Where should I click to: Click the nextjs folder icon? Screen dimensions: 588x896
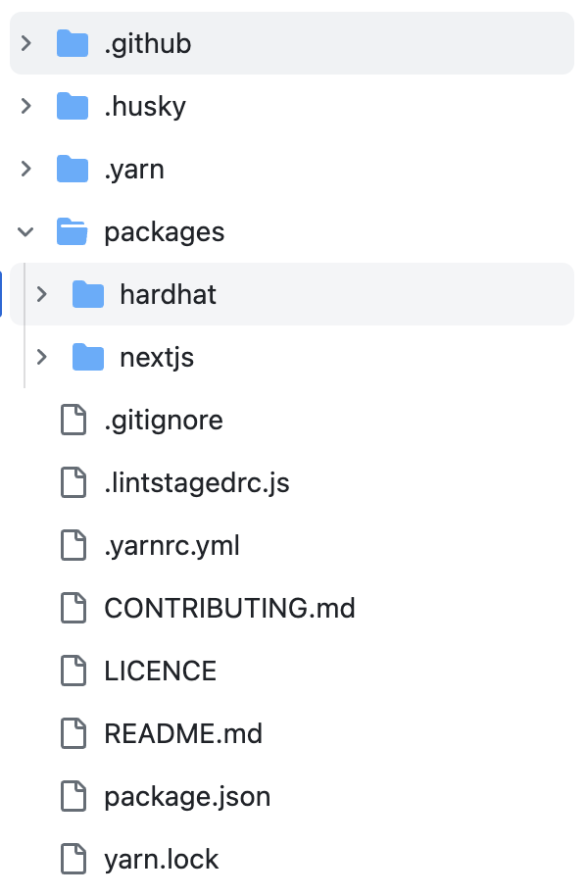pyautogui.click(x=87, y=357)
